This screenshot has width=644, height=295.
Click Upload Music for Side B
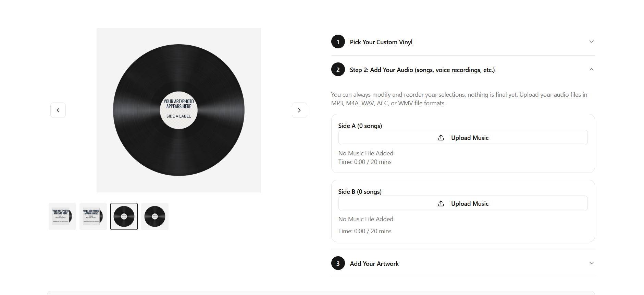463,203
